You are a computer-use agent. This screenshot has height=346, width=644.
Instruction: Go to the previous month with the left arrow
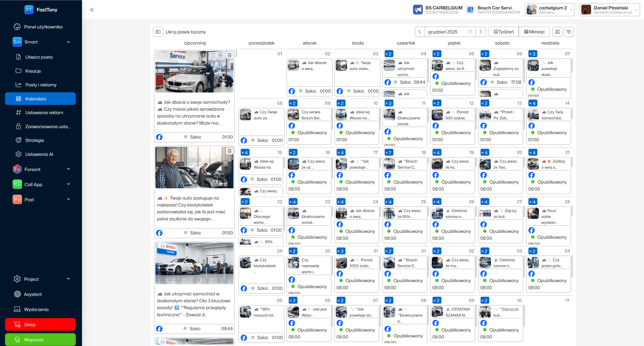(420, 32)
